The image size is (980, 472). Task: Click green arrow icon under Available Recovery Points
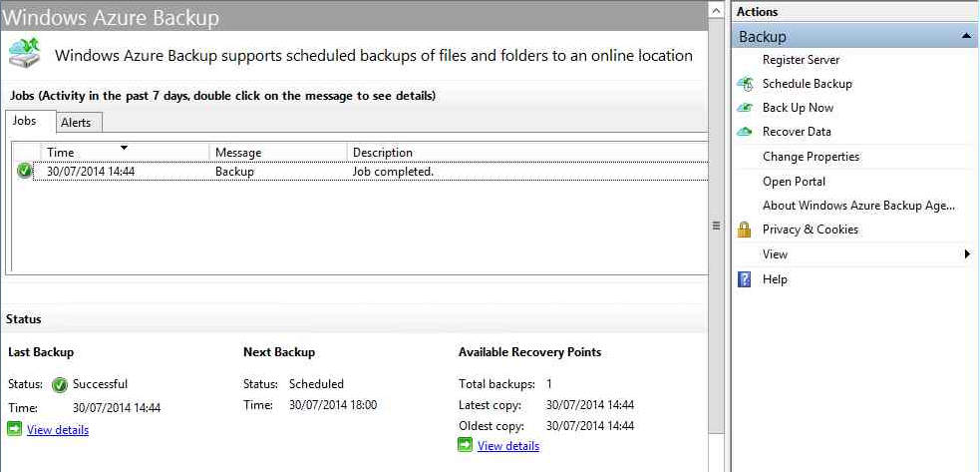[465, 445]
